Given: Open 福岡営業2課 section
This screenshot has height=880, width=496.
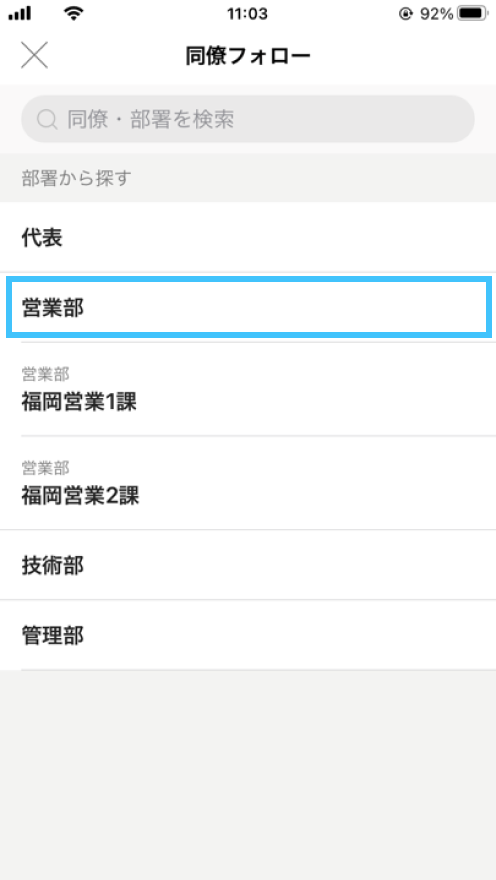Looking at the screenshot, I should (x=248, y=483).
